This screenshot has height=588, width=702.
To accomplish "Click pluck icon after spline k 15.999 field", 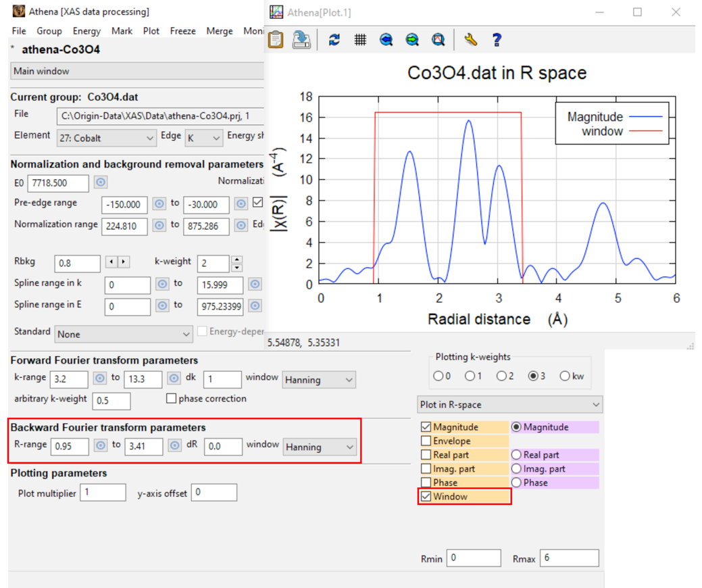I will click(x=255, y=284).
